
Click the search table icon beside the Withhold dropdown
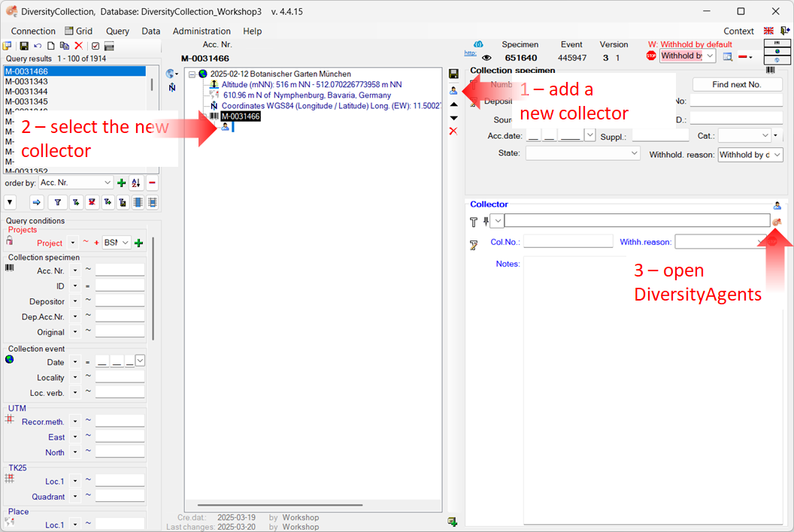[728, 56]
